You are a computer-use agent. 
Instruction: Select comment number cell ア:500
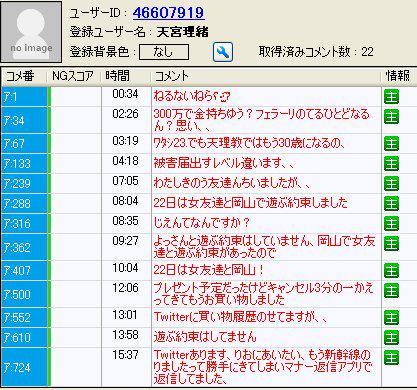pyautogui.click(x=24, y=294)
